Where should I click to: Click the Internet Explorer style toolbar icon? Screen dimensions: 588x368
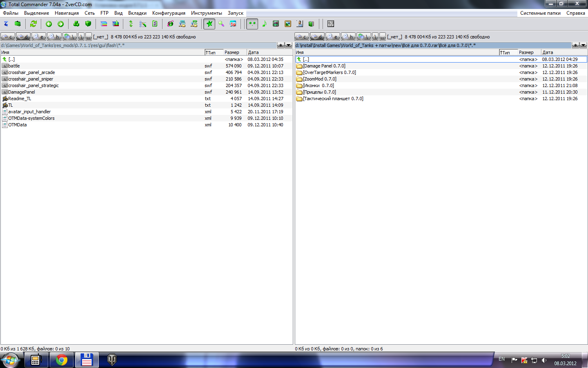[x=170, y=24]
